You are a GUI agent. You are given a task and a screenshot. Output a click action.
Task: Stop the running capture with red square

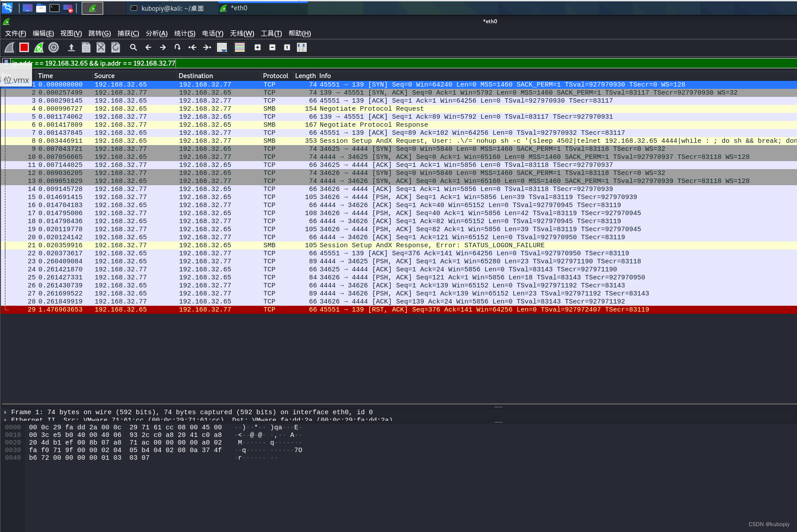[x=24, y=47]
